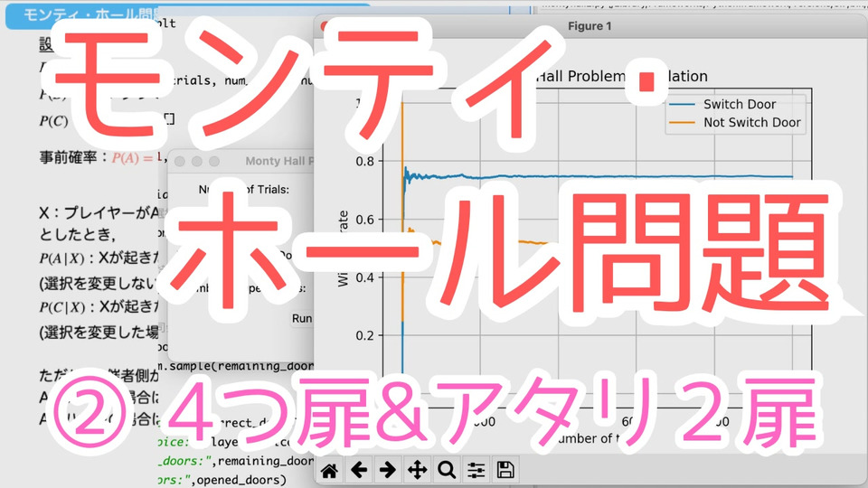
Task: Go forward to next plot view
Action: coord(388,470)
